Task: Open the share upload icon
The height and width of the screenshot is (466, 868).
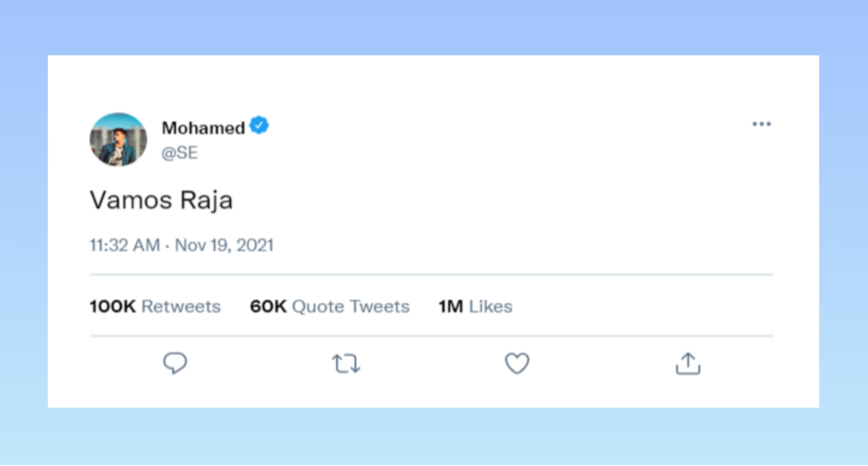Action: click(x=688, y=364)
